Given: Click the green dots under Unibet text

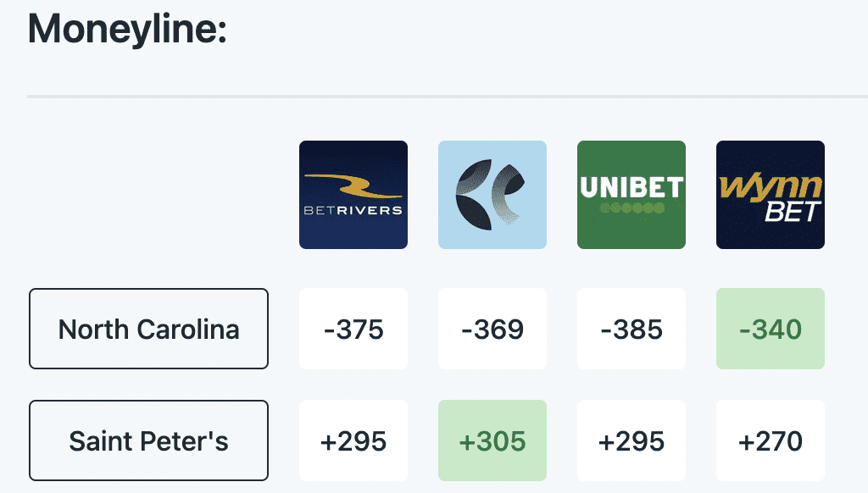Looking at the screenshot, I should click(x=632, y=208).
